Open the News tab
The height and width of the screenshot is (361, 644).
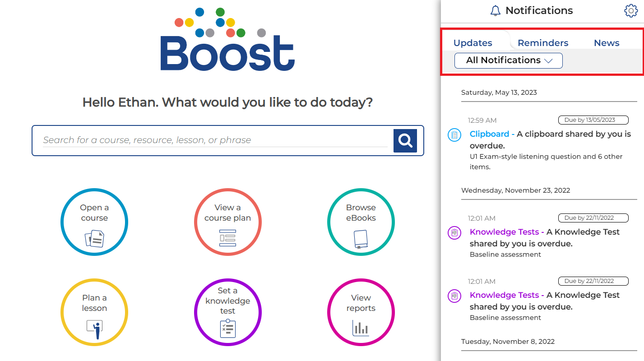point(606,43)
